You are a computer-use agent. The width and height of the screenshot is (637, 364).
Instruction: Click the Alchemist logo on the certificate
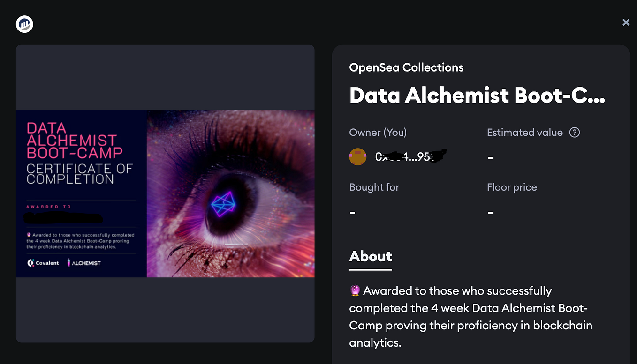pos(84,263)
